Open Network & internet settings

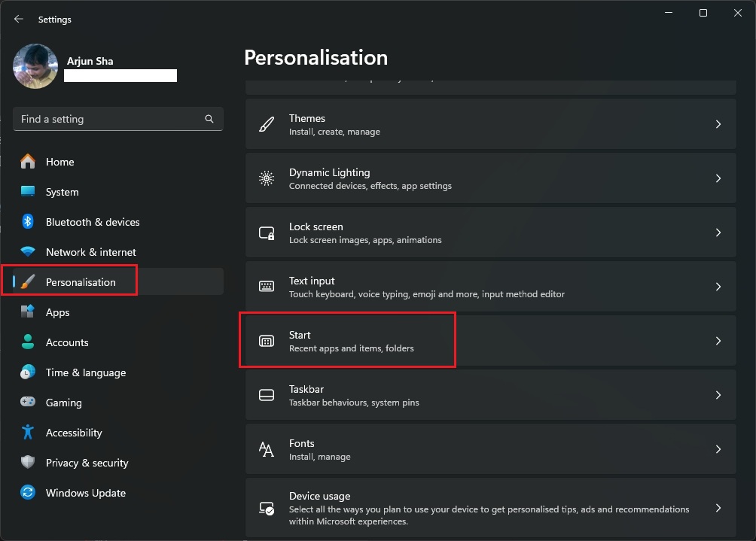coord(90,252)
